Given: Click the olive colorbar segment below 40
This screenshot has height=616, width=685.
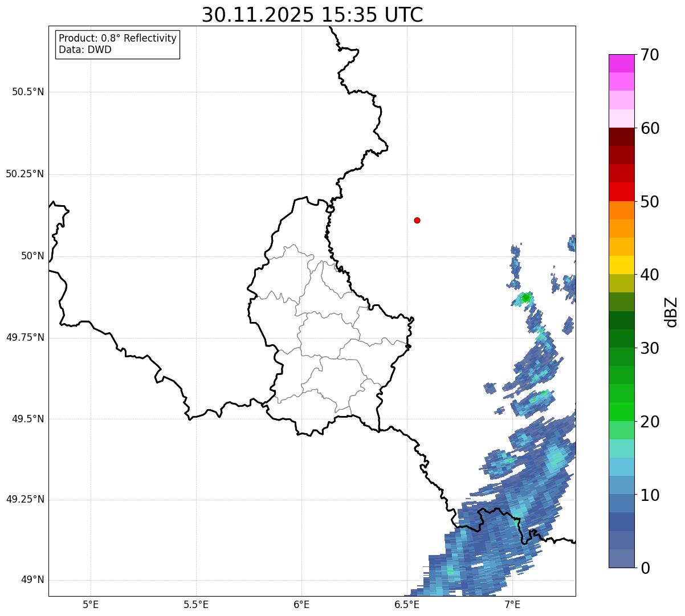Looking at the screenshot, I should (621, 283).
